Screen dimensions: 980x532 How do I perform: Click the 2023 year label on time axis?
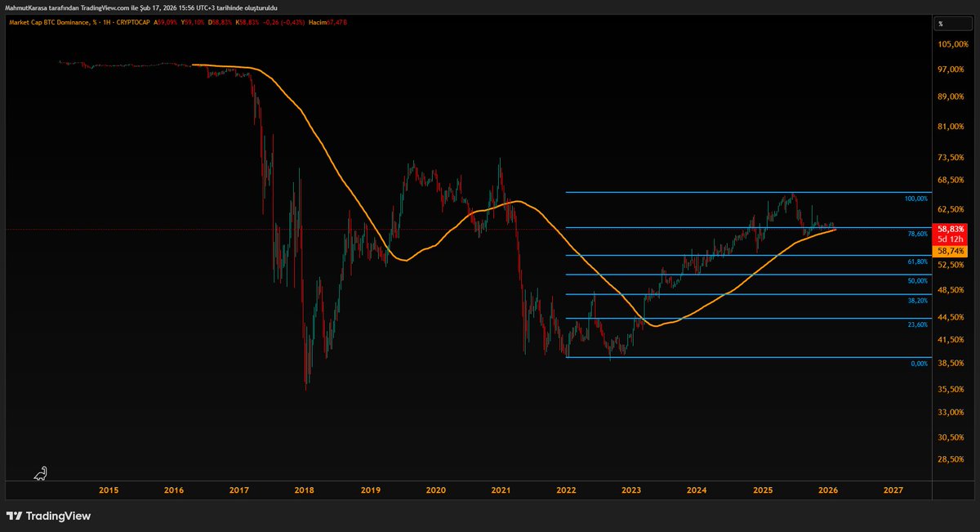(x=631, y=490)
